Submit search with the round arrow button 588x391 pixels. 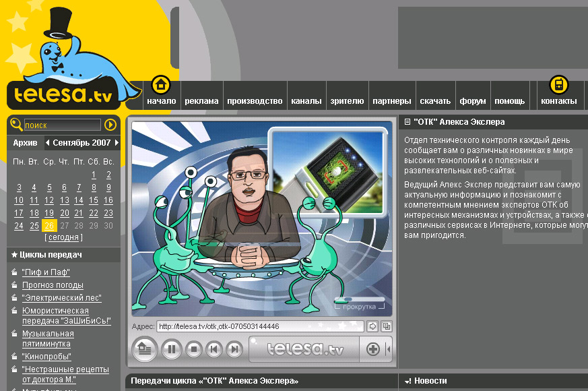110,125
